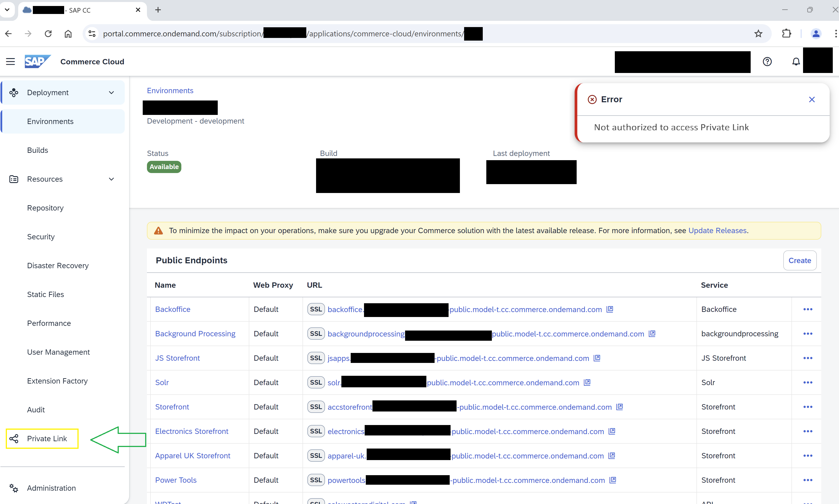This screenshot has width=839, height=504.
Task: Open Backoffice URL external link icon
Action: (x=610, y=309)
